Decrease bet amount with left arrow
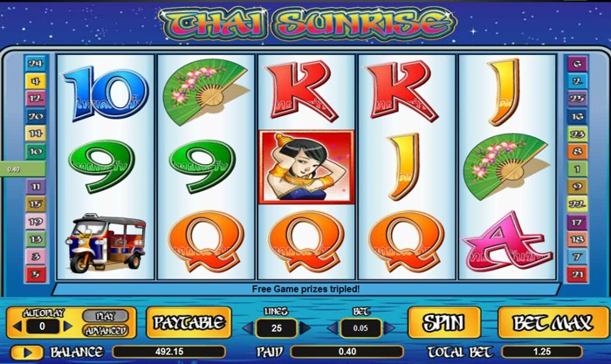The width and height of the screenshot is (611, 364). 333,328
